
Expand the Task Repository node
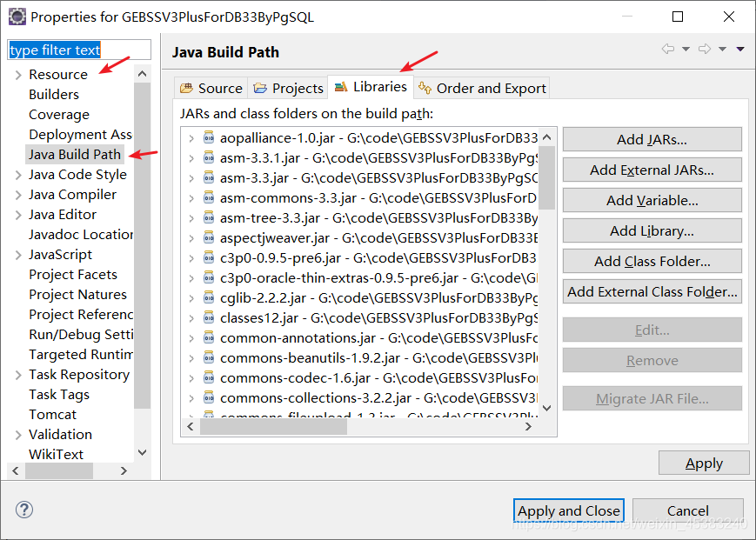tap(18, 375)
